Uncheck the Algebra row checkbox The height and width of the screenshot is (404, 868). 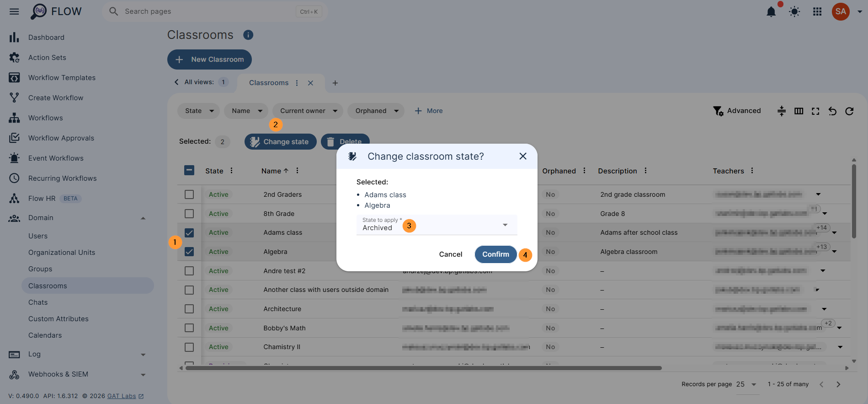point(189,252)
